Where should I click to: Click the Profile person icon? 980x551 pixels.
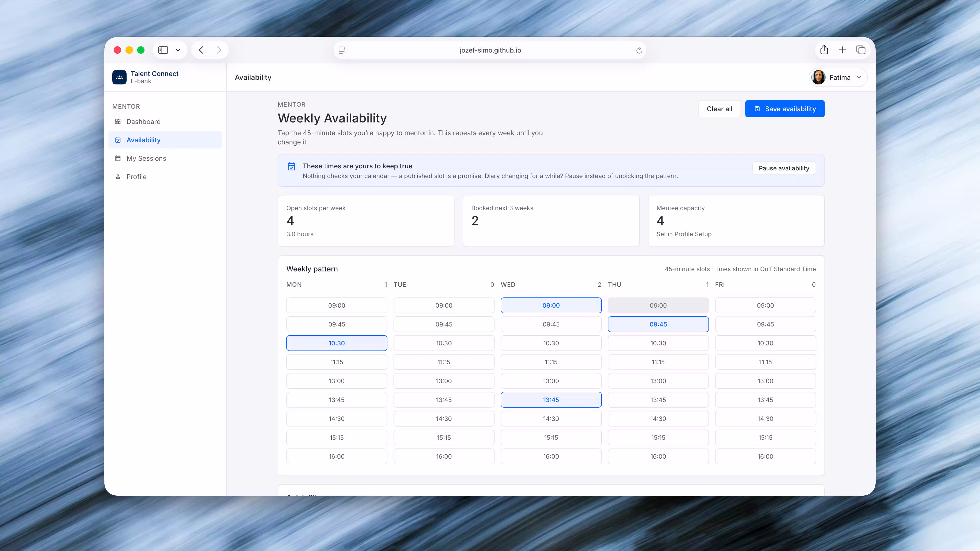tap(118, 177)
